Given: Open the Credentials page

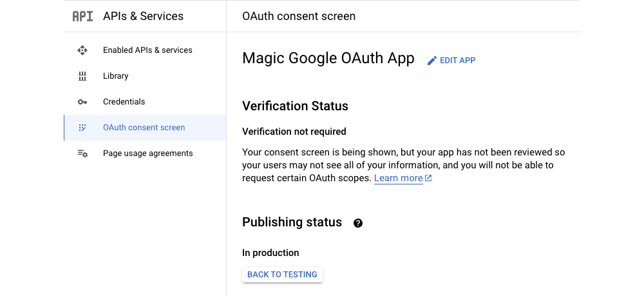Looking at the screenshot, I should tap(145, 102).
